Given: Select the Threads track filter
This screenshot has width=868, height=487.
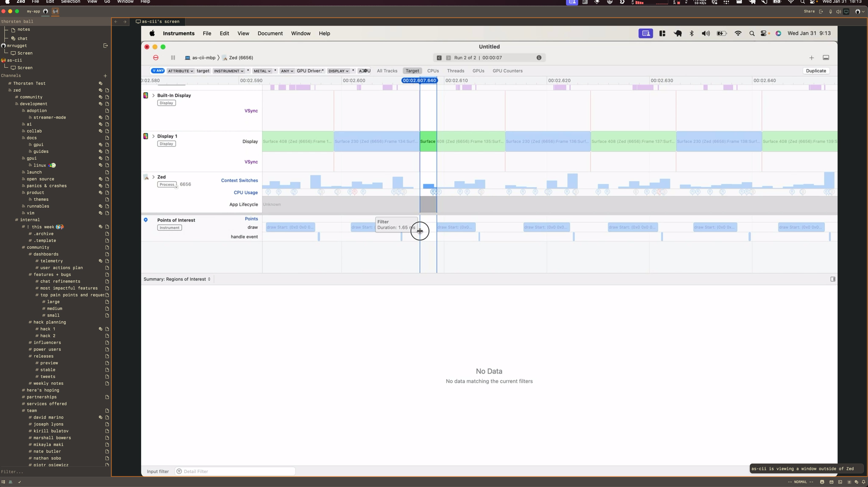Looking at the screenshot, I should [456, 71].
